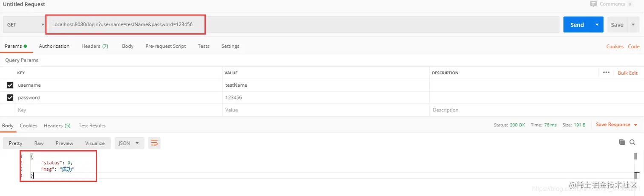Open the Authorization tab
This screenshot has width=644, height=196.
point(54,46)
